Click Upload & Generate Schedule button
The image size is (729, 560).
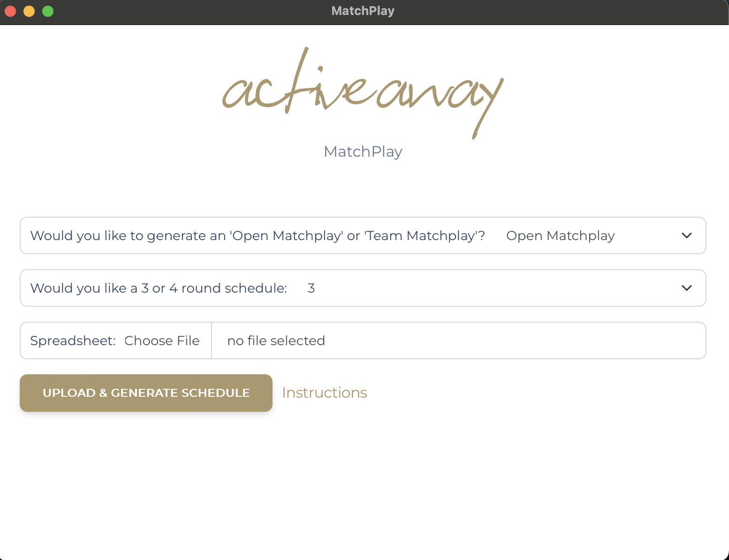tap(146, 393)
